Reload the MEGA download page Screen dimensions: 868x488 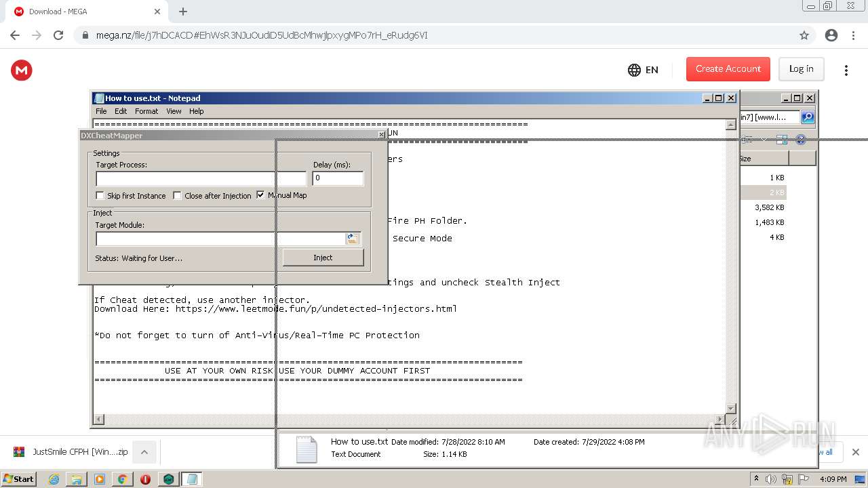tap(58, 35)
